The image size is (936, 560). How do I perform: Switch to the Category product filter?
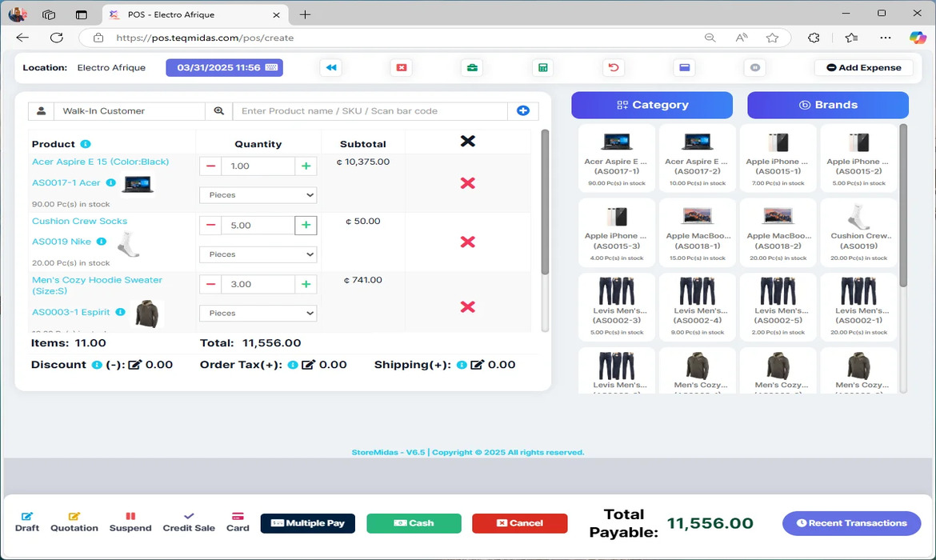(x=651, y=105)
